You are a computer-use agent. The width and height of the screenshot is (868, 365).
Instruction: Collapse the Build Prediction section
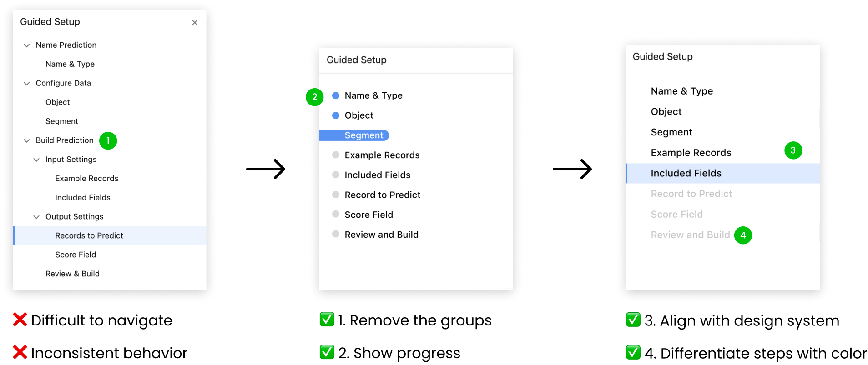(x=26, y=140)
